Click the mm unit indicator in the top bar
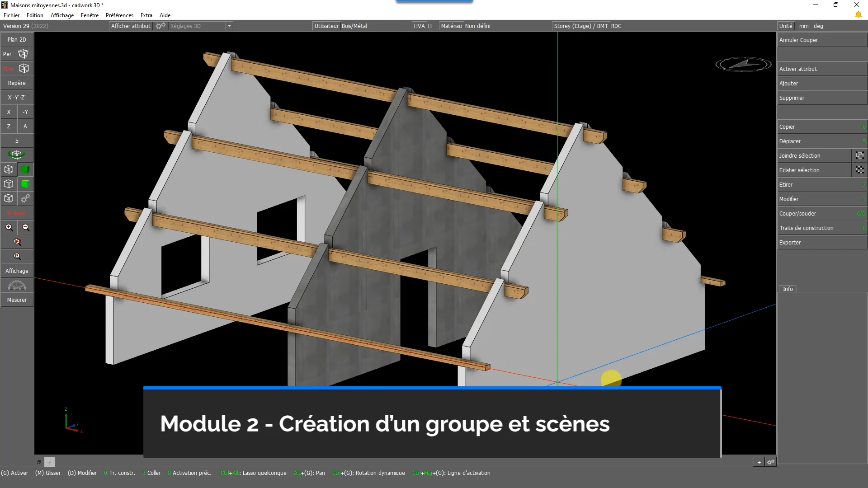This screenshot has width=868, height=488. (803, 26)
